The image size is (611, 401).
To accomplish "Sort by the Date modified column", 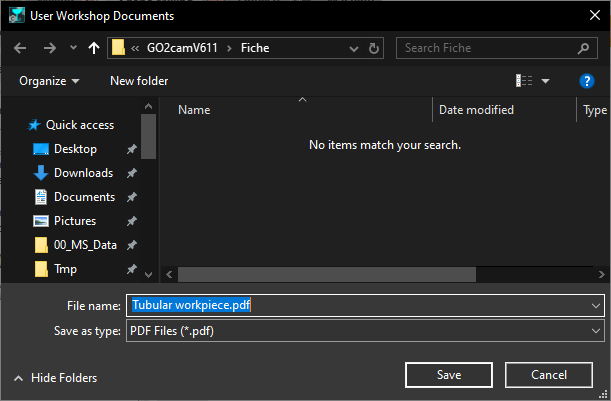I will (x=476, y=110).
